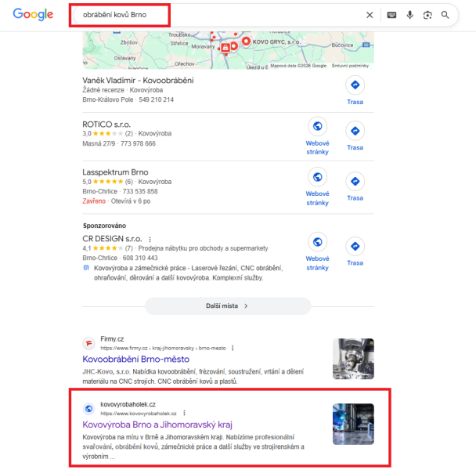Expand Další místa places list
Viewport: 476px width, 470px height.
(228, 306)
